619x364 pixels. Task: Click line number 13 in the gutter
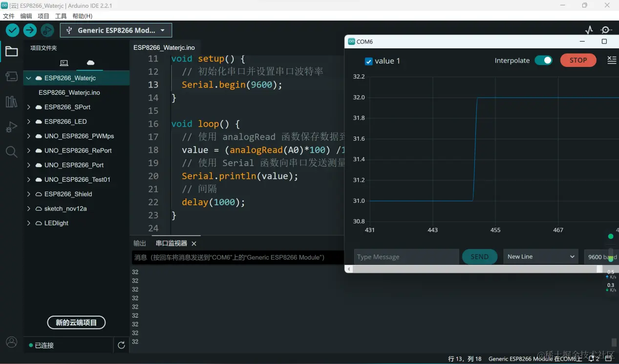(153, 85)
